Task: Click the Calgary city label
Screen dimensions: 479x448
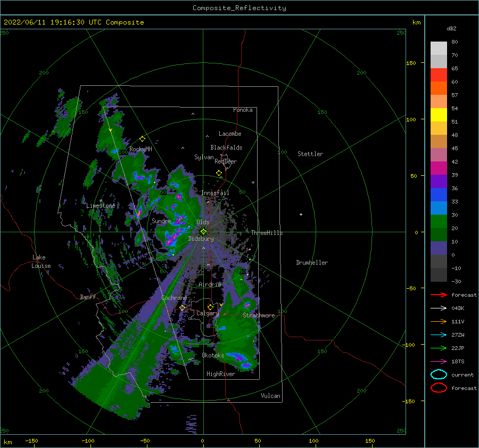Action: click(208, 313)
